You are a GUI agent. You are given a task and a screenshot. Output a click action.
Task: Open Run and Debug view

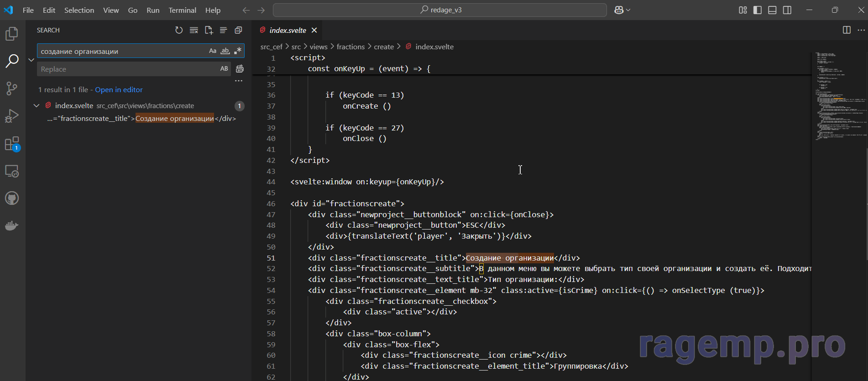12,116
